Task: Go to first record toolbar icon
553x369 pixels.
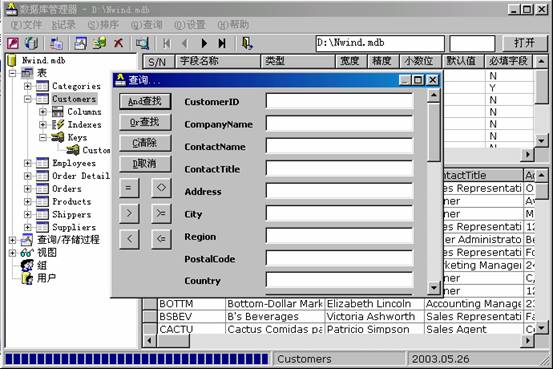Action: 166,43
